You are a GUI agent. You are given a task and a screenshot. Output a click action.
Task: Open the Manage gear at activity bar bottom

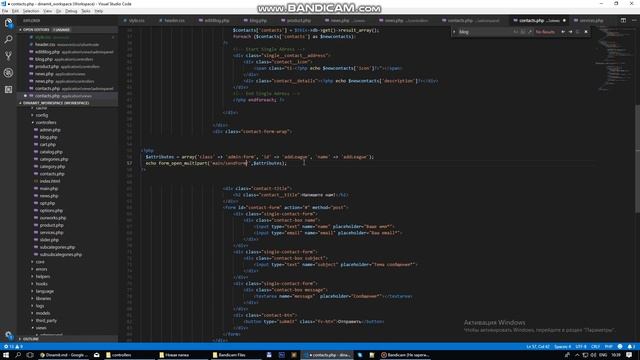coord(8,335)
